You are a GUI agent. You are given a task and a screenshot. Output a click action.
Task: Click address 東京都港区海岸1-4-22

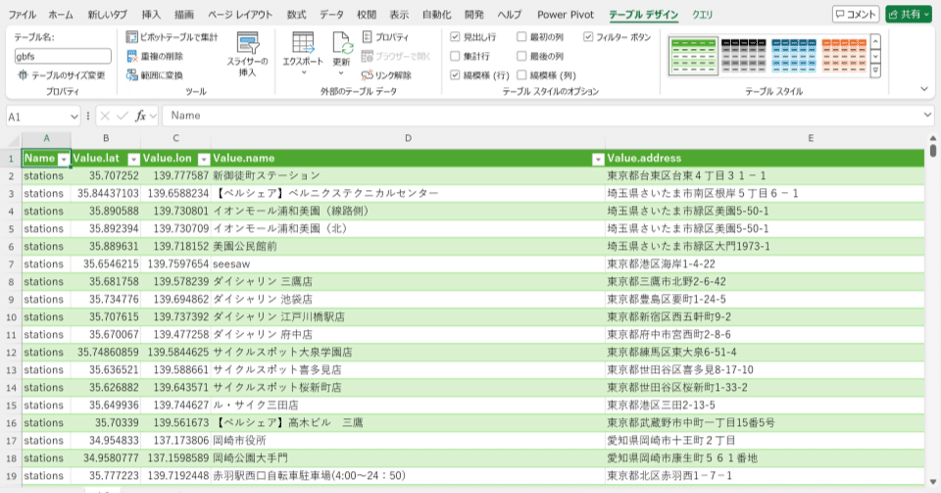pos(765,264)
